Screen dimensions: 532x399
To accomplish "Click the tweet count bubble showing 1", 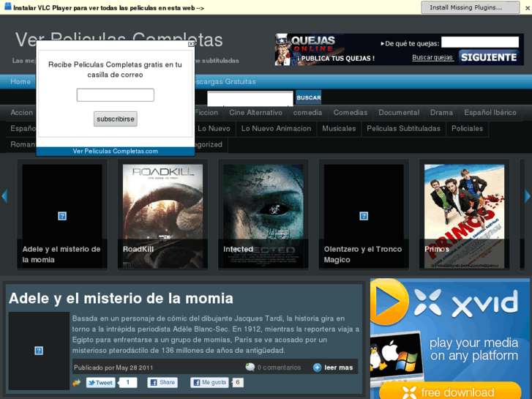I will pos(127,382).
